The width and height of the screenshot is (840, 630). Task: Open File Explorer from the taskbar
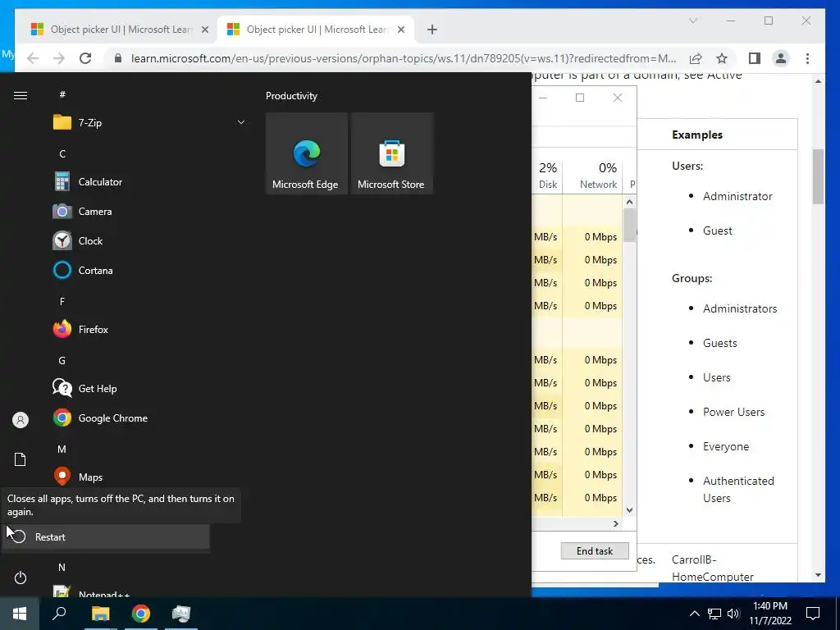100,614
